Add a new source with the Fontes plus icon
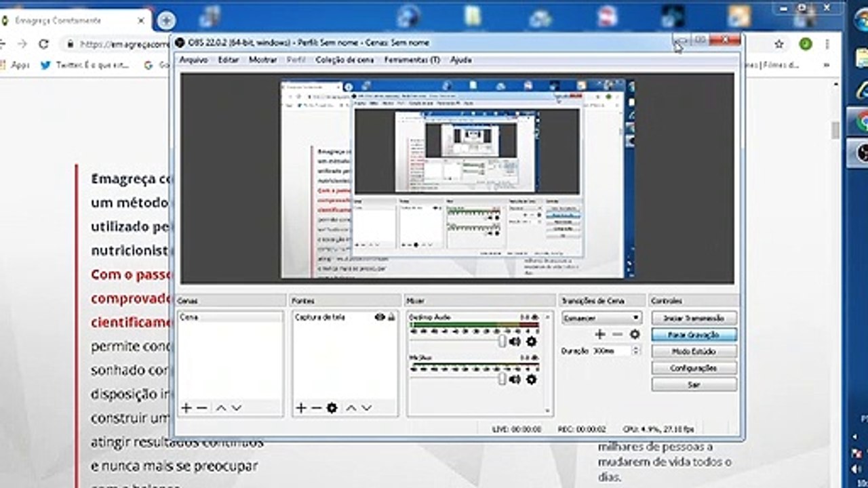 (301, 408)
